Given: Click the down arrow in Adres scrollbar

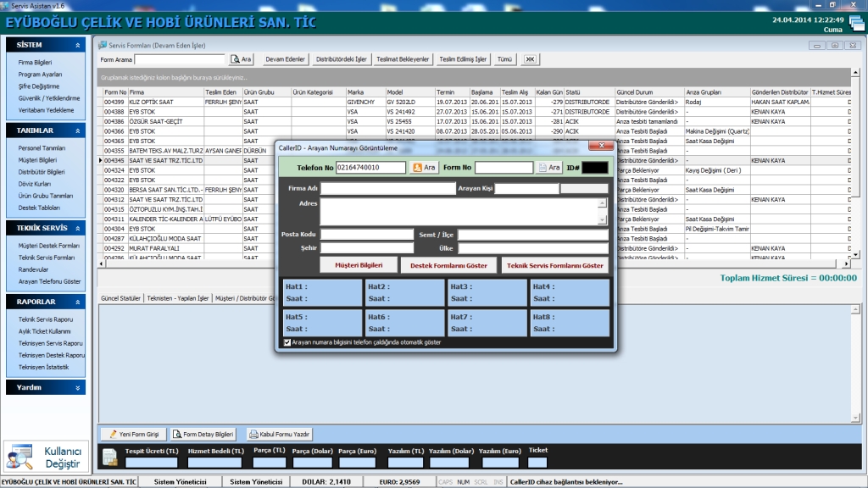Looking at the screenshot, I should 603,219.
